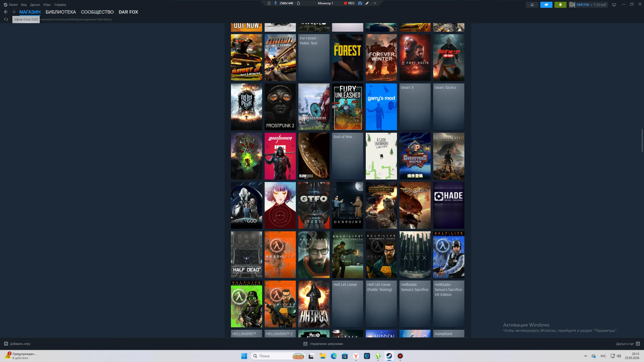The height and width of the screenshot is (362, 644).
Task: Click the recorder pencil draw icon
Action: point(367,3)
